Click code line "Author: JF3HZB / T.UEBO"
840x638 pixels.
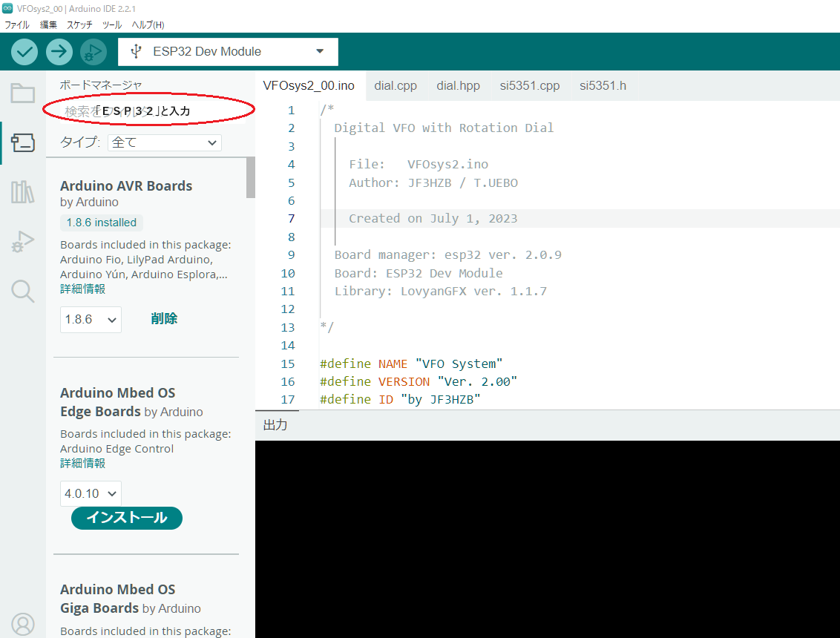[x=433, y=182]
